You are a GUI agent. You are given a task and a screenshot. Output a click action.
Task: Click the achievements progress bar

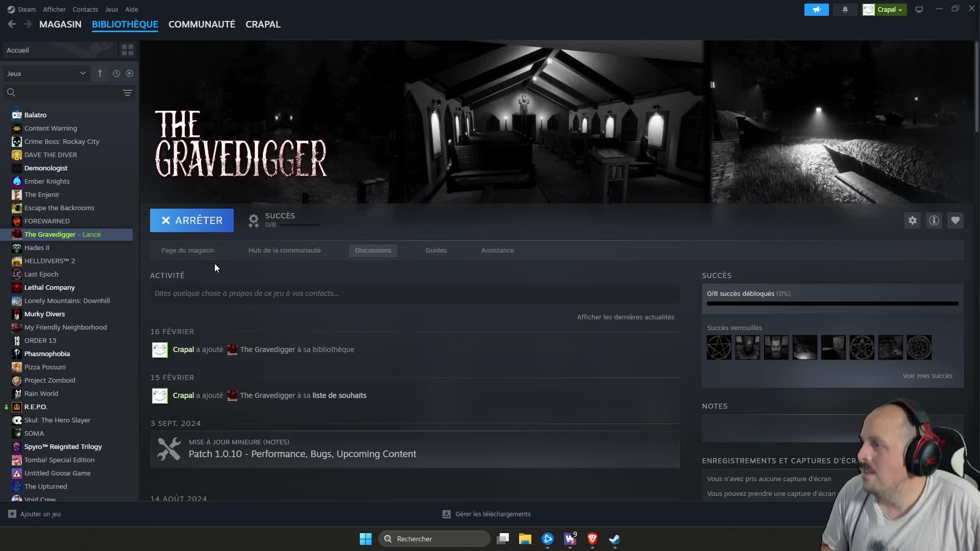point(832,304)
